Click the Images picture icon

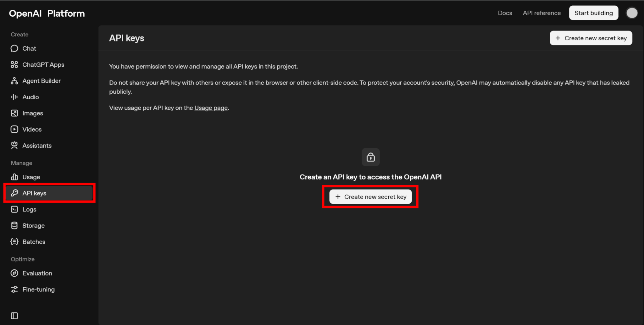tap(14, 113)
